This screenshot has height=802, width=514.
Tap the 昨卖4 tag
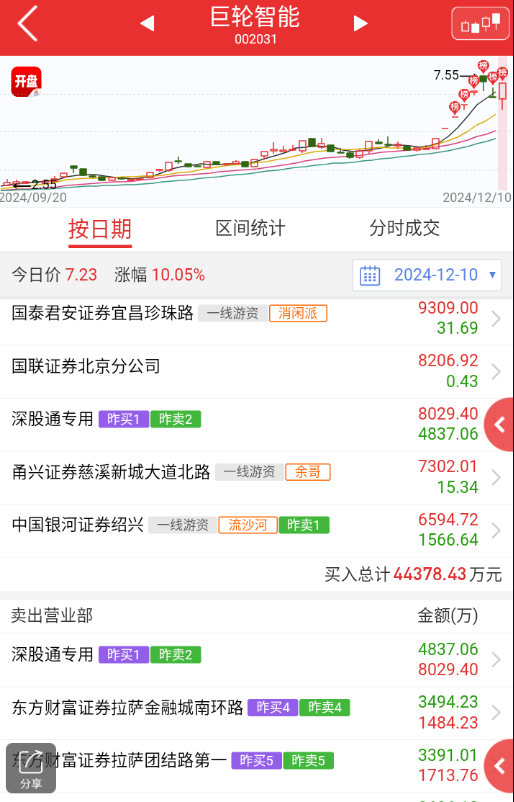[x=325, y=707]
